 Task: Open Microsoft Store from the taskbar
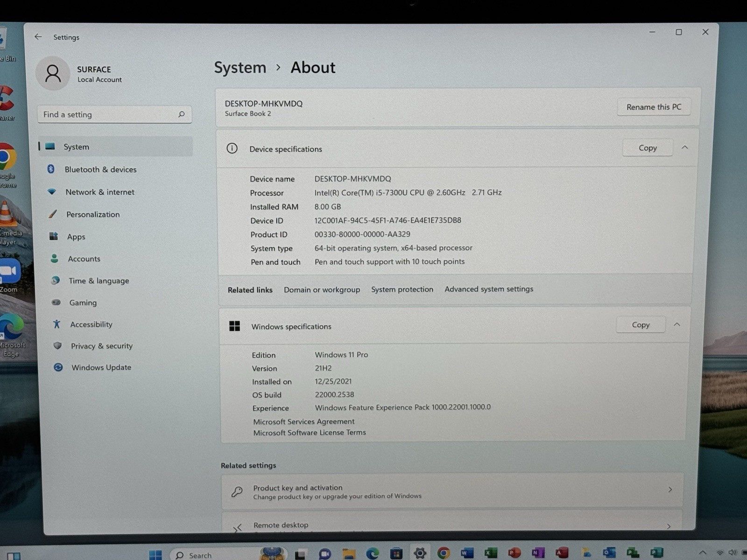pyautogui.click(x=396, y=553)
